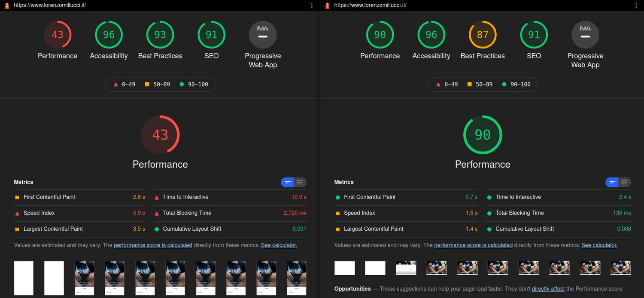Select the Speed Index 5.9 s row
644x298 pixels.
79,213
